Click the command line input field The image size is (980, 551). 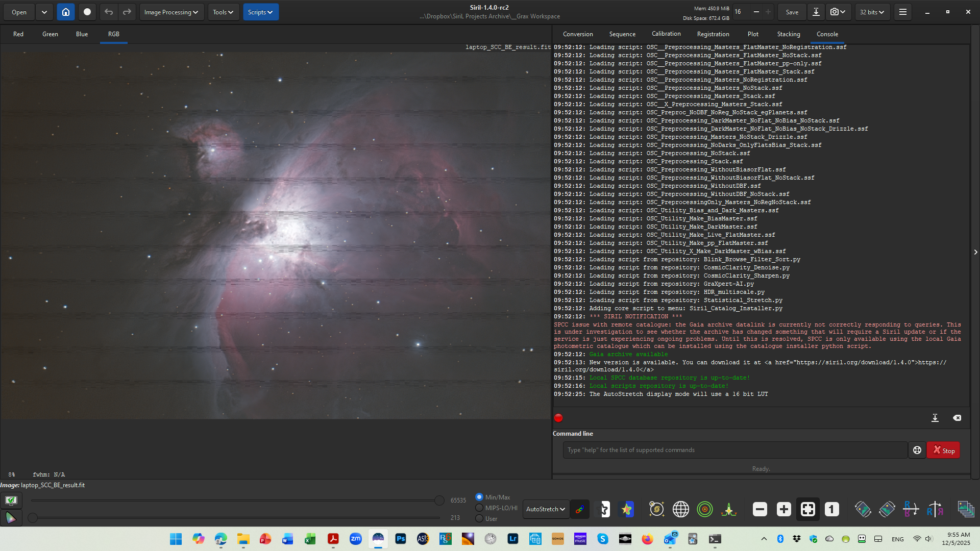tap(735, 450)
